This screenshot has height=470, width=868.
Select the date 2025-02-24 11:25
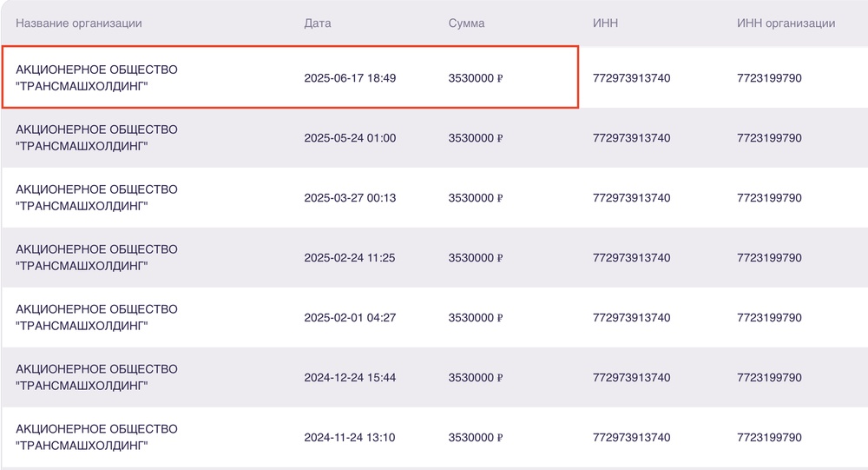(x=350, y=258)
